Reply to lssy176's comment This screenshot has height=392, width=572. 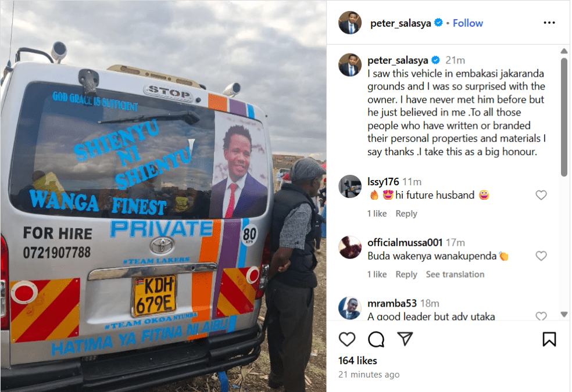[406, 214]
